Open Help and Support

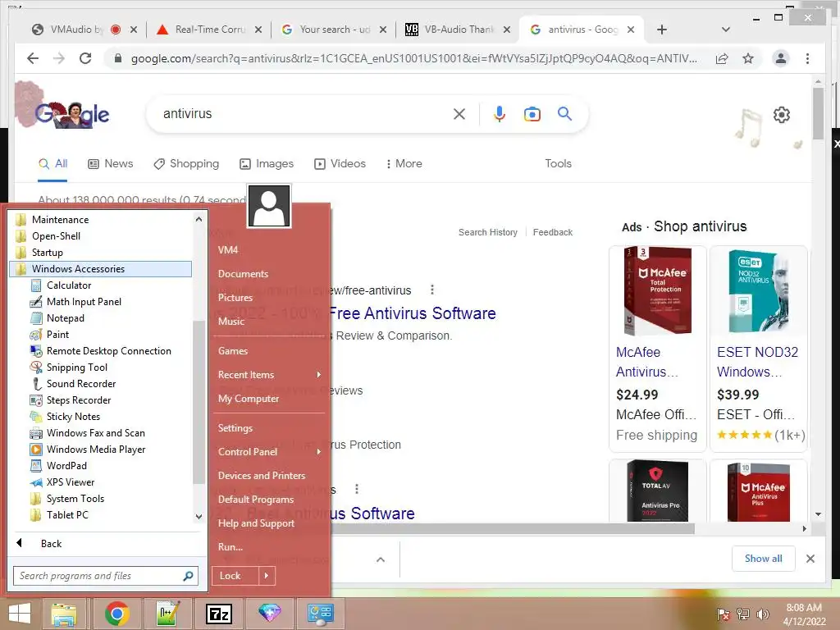point(256,523)
